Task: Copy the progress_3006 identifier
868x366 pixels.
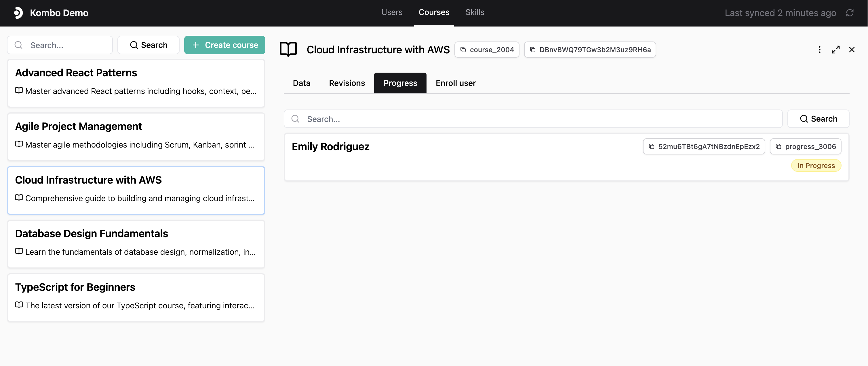Action: [x=805, y=146]
